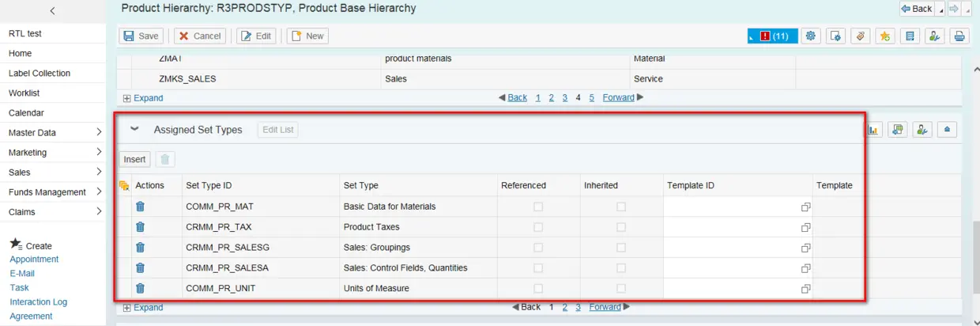Toggle Inherited checkbox for COMM_PR_MAT
The height and width of the screenshot is (326, 980).
621,207
